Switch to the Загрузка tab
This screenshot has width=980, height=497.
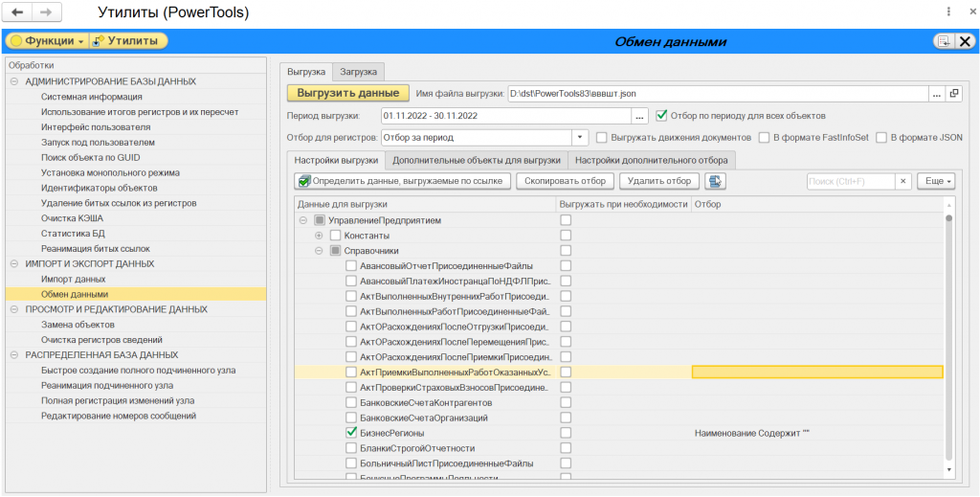tap(359, 71)
